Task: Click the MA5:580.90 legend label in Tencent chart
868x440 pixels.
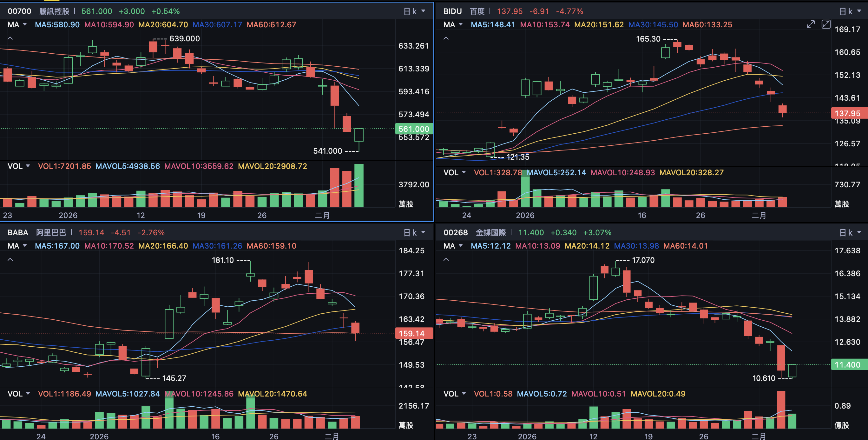Action: [57, 25]
